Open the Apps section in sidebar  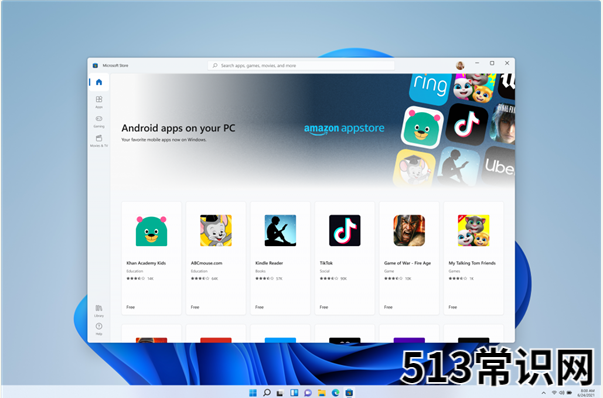point(99,102)
